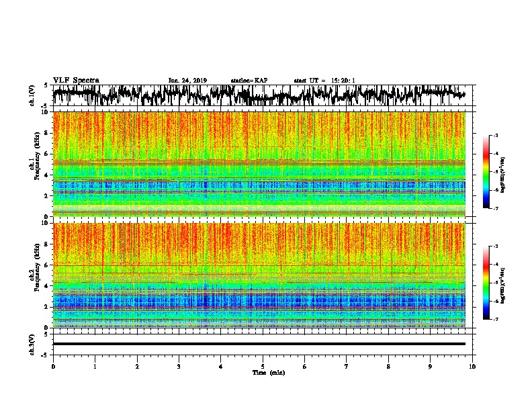
Task: Click the ch.1 voltage waveform trace
Action: click(259, 95)
